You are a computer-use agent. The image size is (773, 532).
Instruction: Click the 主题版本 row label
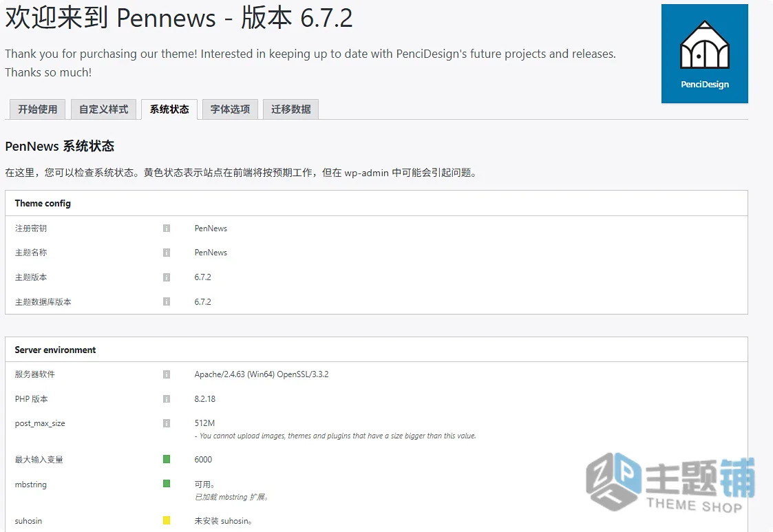point(30,277)
